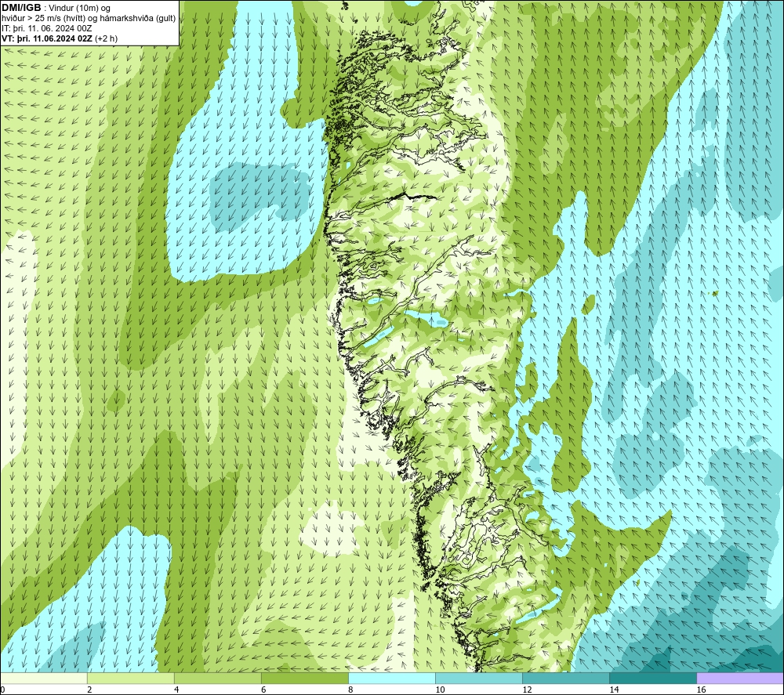784x695 pixels.
Task: Click the light cyan 8–10 legend swatch
Action: pyautogui.click(x=392, y=678)
